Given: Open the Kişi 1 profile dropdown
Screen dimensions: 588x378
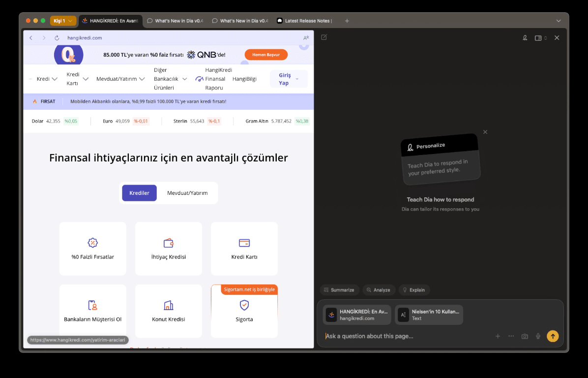Looking at the screenshot, I should click(63, 21).
